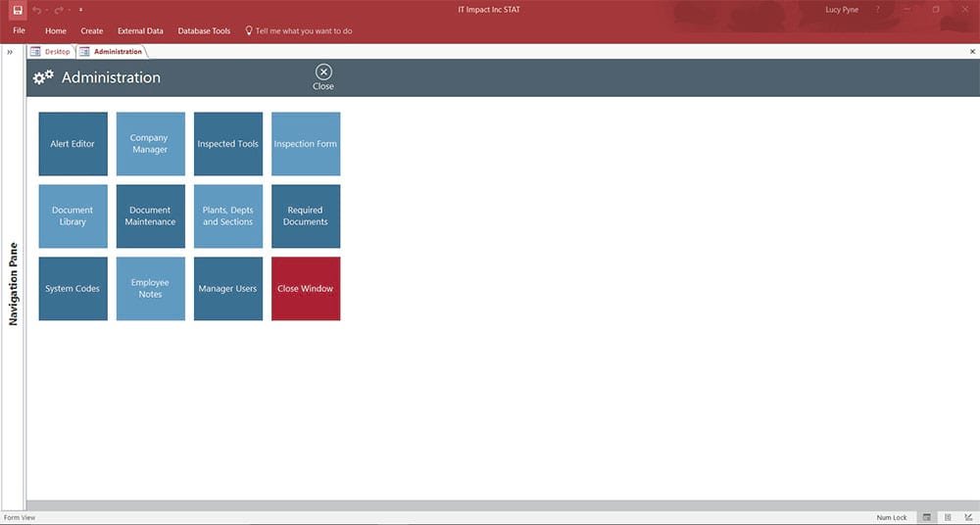Open Customize Quick Access Toolbar dropdown
Image resolution: width=980 pixels, height=525 pixels.
(80, 10)
